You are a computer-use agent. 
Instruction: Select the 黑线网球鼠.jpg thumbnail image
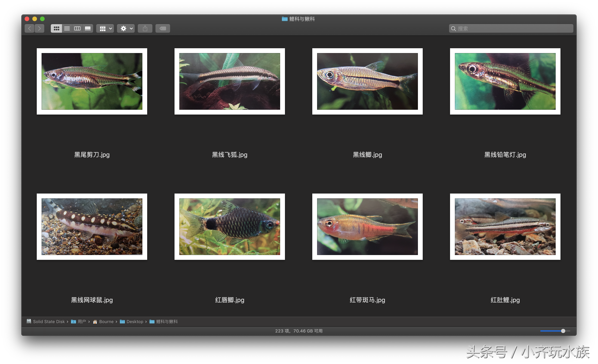(x=92, y=227)
